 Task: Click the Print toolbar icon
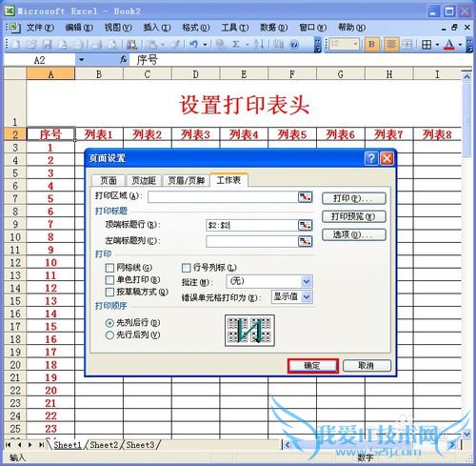(96, 45)
